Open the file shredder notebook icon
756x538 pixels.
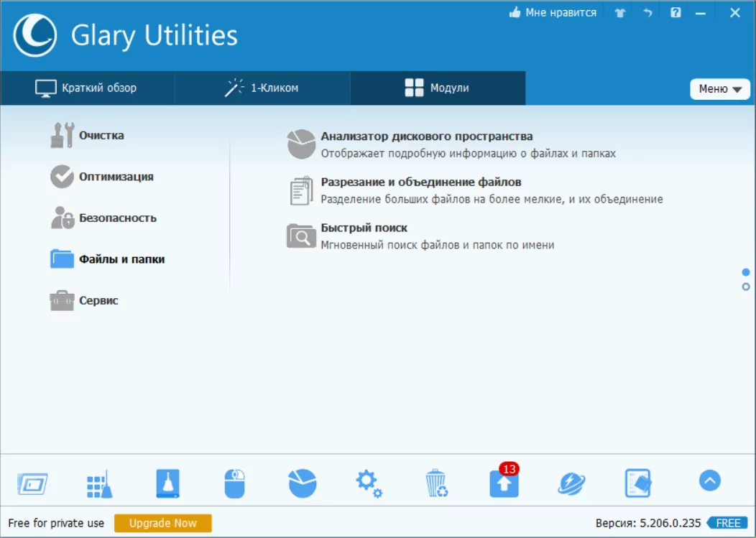[x=638, y=483]
